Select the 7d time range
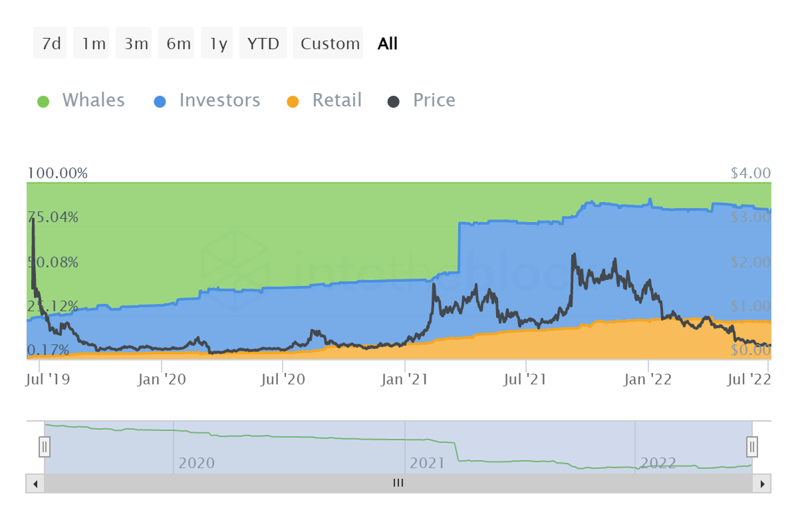 click(x=51, y=43)
